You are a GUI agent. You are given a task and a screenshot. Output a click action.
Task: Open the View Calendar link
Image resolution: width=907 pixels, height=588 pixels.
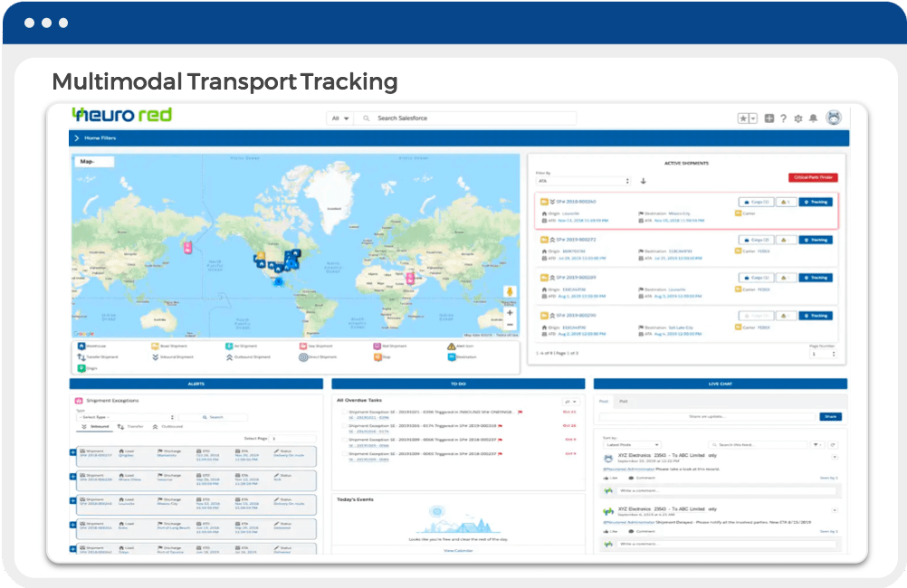pyautogui.click(x=458, y=550)
